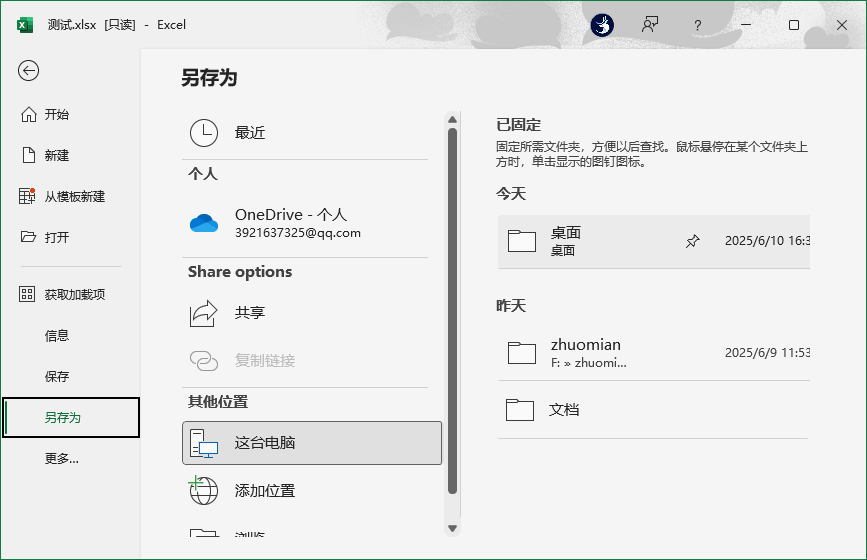Click the 2025/6/10 date of 桌面

click(767, 240)
